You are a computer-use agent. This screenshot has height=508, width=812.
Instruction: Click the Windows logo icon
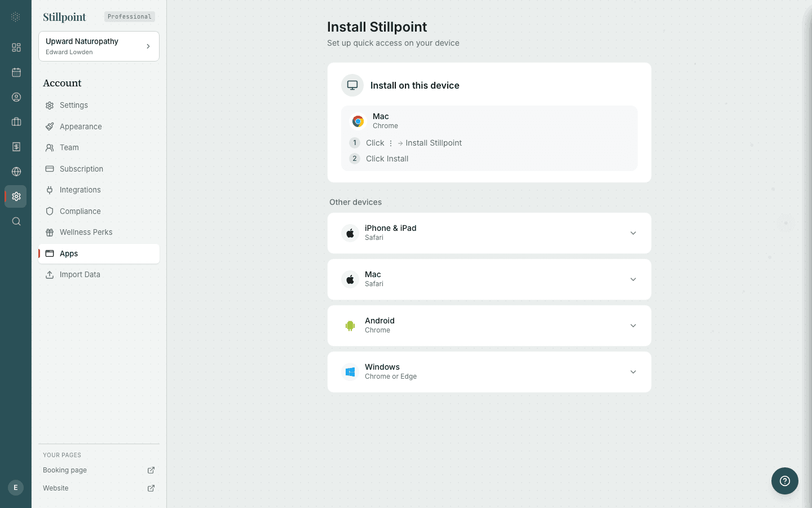click(x=350, y=372)
